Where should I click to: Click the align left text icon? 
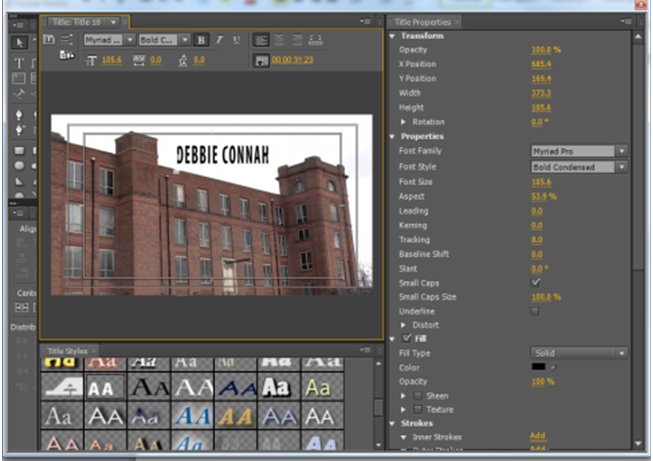coord(261,40)
